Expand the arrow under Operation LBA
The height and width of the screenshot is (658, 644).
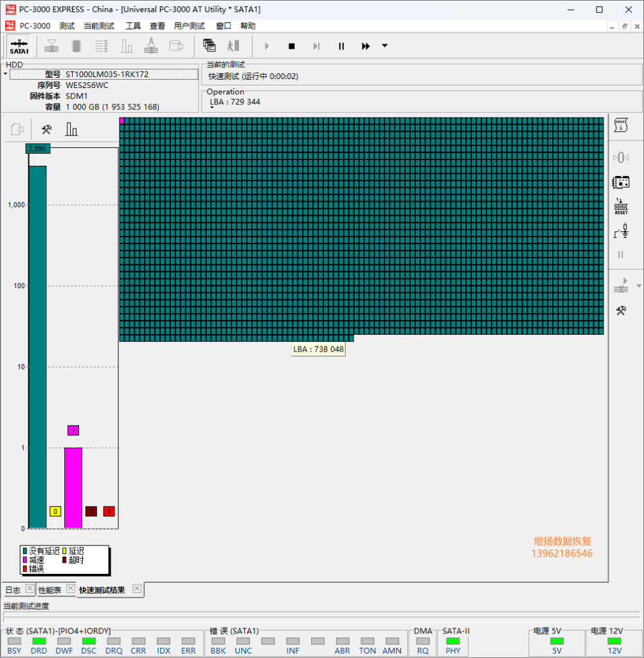coord(212,108)
